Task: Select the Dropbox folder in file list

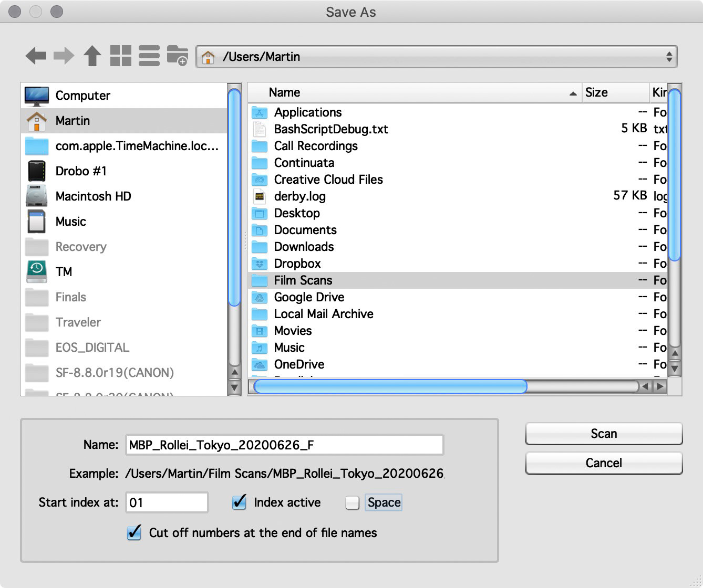Action: point(297,264)
